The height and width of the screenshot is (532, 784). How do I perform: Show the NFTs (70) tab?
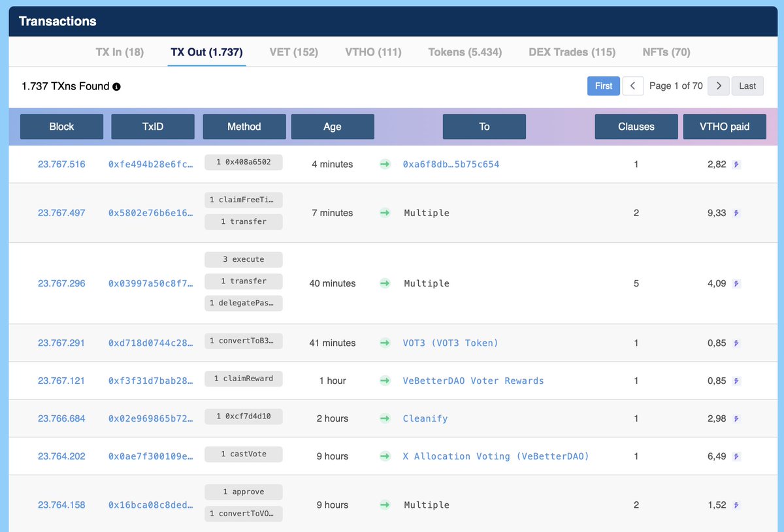click(x=666, y=52)
